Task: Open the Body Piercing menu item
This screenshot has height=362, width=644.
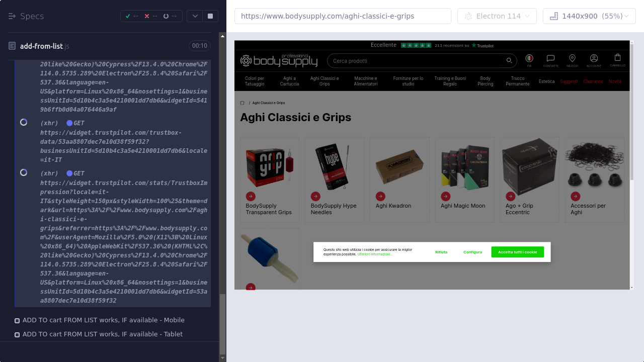Action: click(x=485, y=81)
